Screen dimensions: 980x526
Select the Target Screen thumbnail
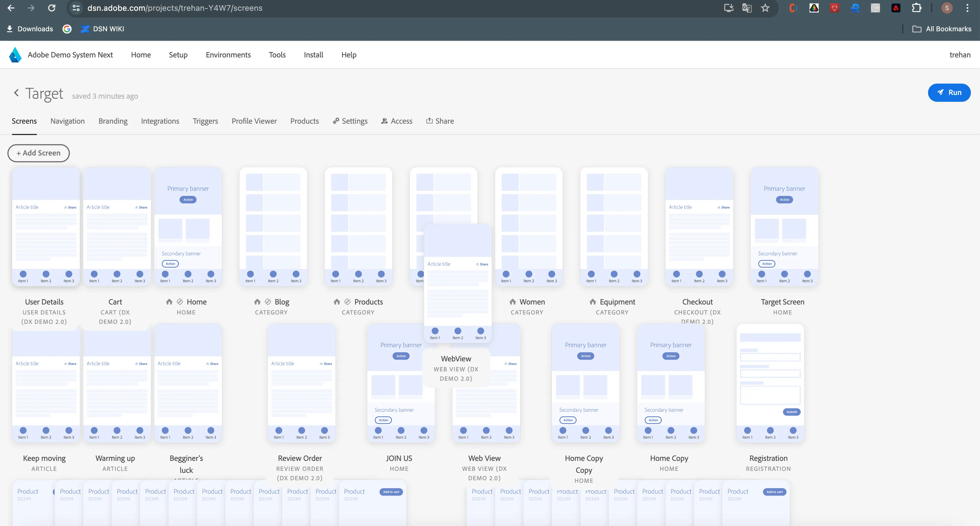785,227
